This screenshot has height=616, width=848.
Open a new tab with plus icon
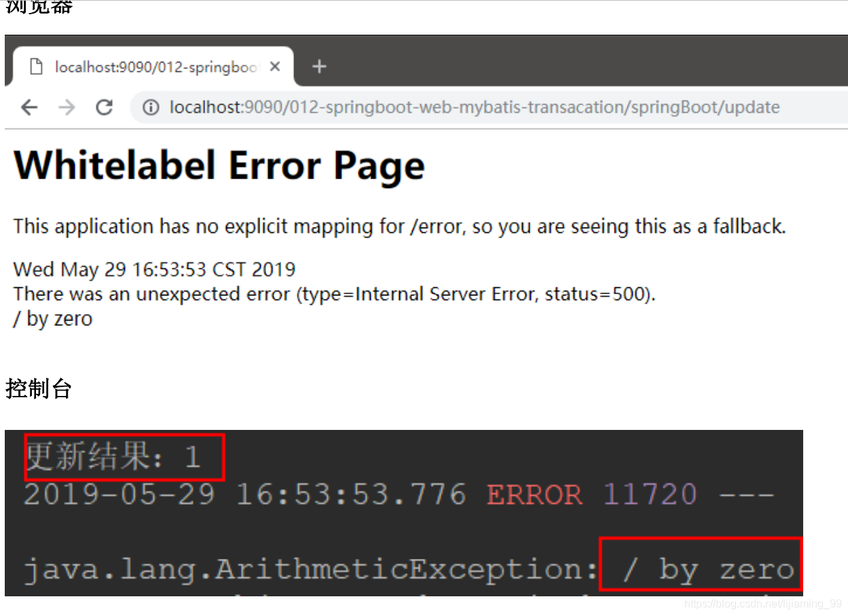pos(319,67)
